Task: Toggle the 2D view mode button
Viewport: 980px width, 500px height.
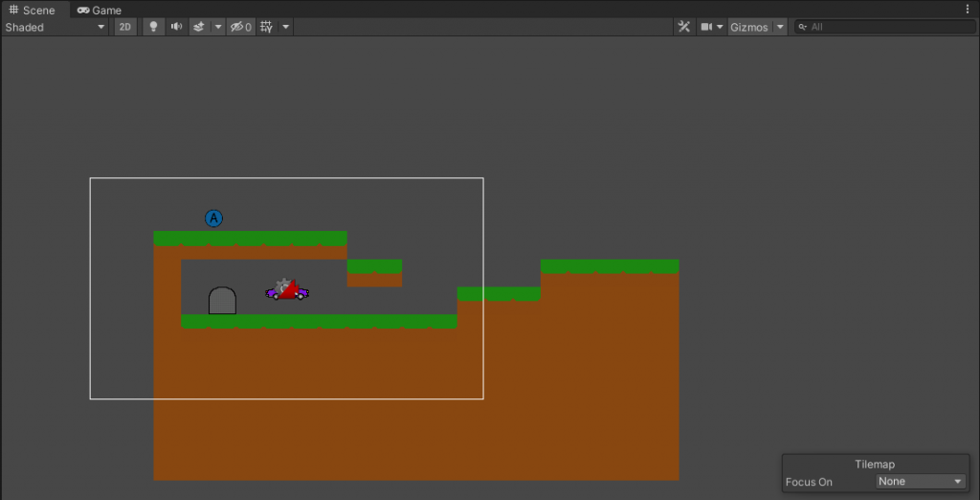Action: pyautogui.click(x=125, y=27)
